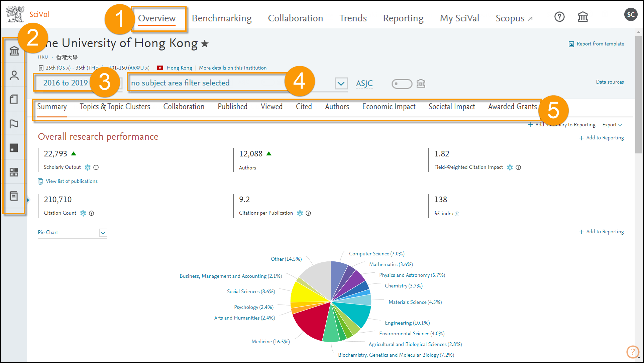Click More details on this Institution
Viewport: 644px width, 363px height.
click(x=233, y=68)
